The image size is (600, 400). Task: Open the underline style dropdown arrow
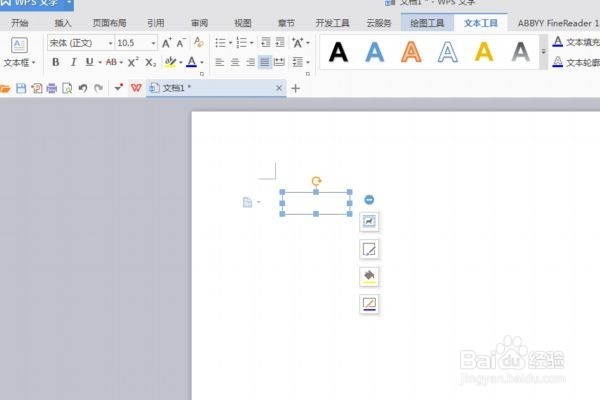[100, 62]
